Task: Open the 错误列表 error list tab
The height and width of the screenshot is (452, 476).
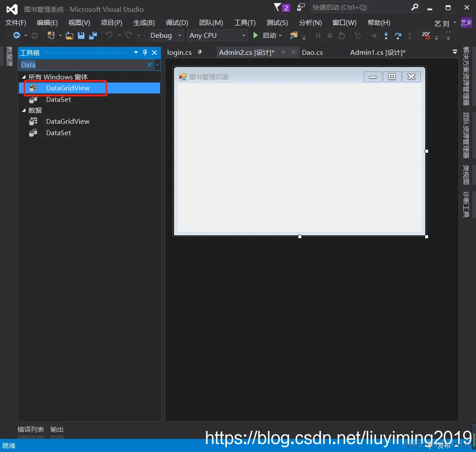Action: 31,429
